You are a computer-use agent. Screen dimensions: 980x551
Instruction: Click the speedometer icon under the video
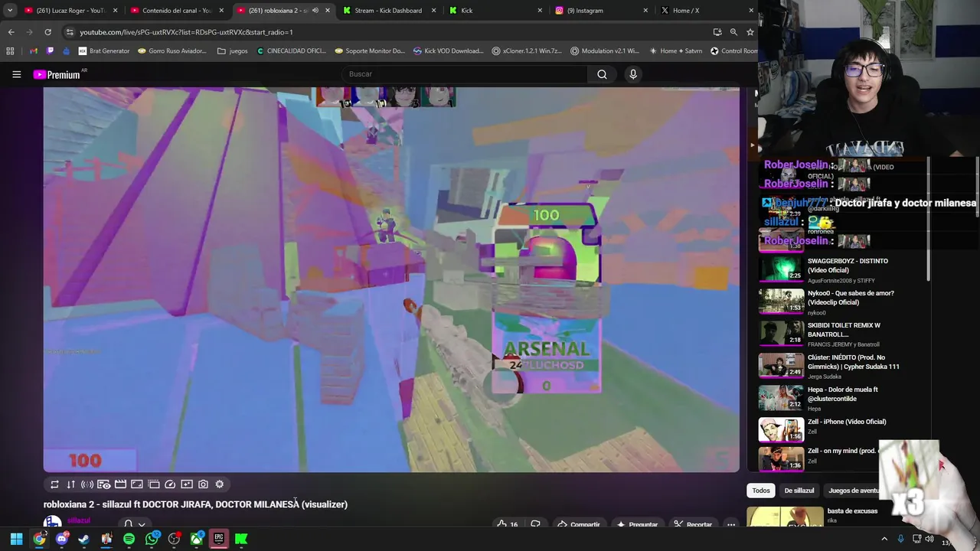tap(170, 484)
